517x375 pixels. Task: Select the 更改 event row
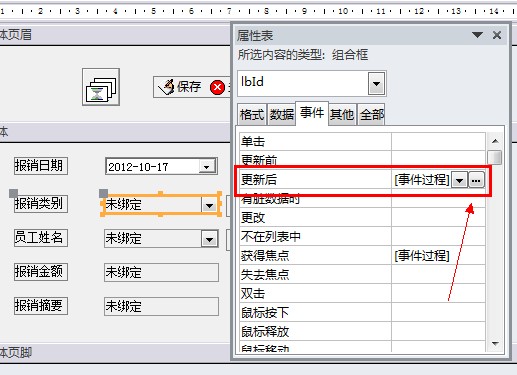362,217
